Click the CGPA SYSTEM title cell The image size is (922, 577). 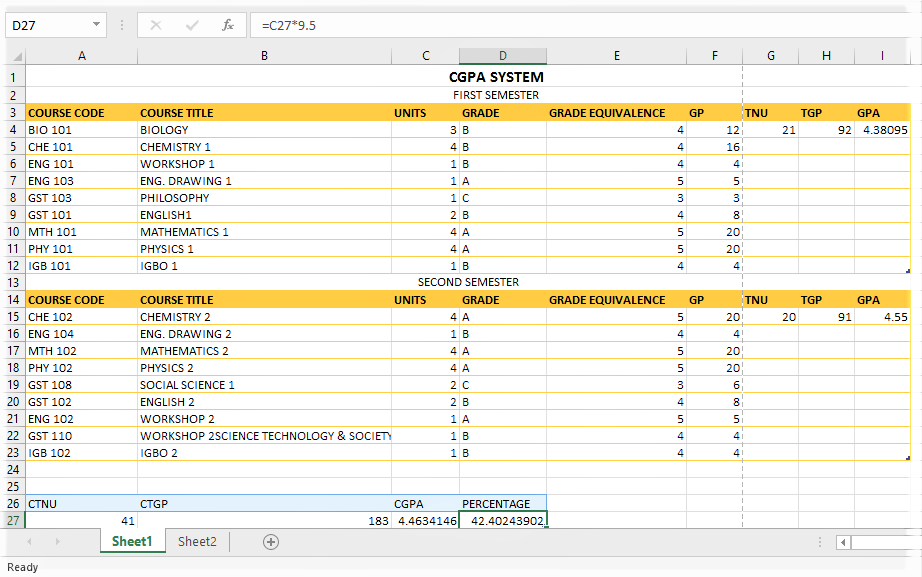coord(496,77)
